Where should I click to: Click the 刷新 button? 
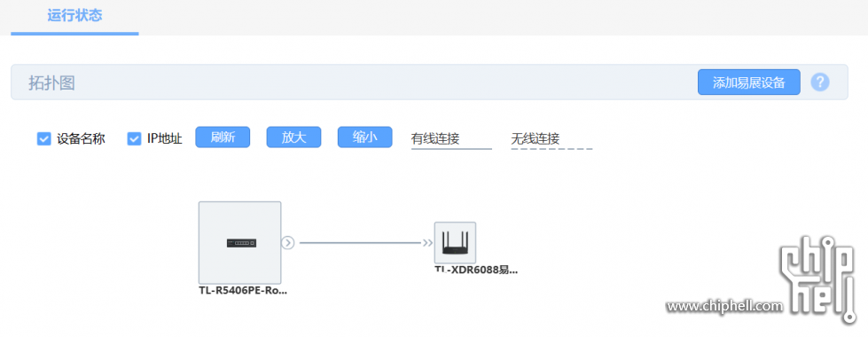click(223, 137)
